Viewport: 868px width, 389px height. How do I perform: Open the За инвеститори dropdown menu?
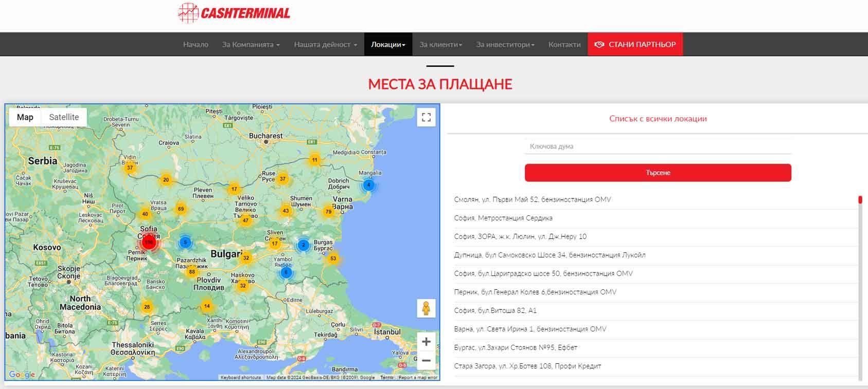[x=505, y=44]
